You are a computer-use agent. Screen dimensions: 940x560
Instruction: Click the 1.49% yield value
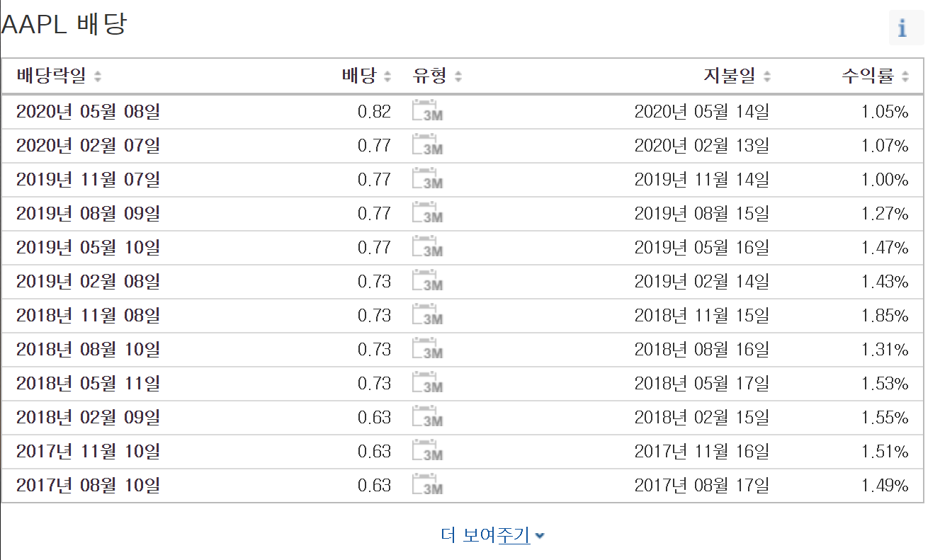click(885, 486)
